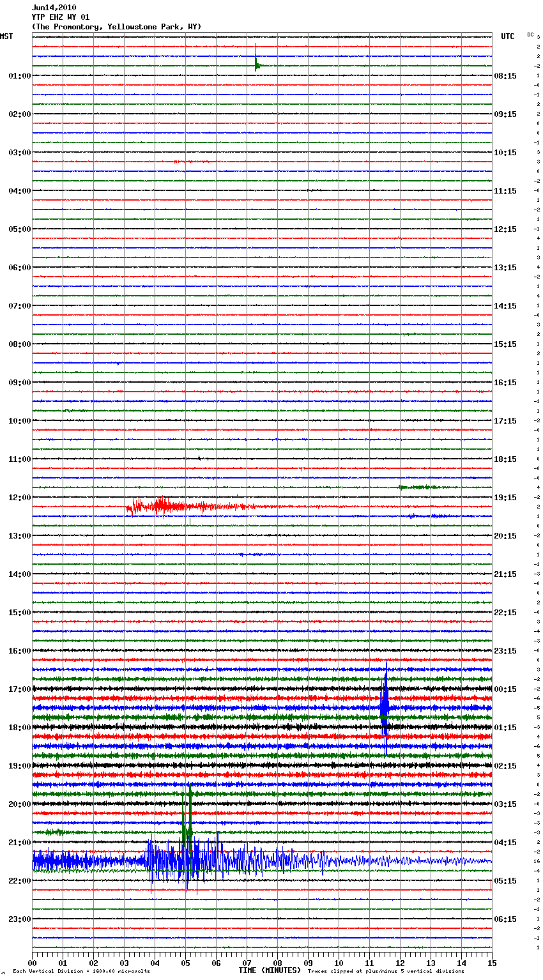Viewport: 543px width, 980px height.
Task: Click the 12:15 UTC time label
Action: (x=505, y=229)
